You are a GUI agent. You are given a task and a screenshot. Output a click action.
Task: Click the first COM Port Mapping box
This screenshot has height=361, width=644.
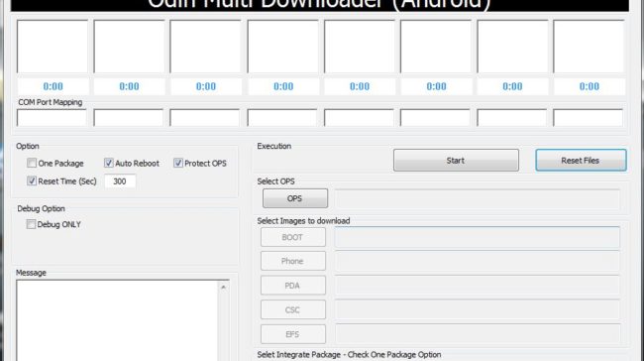[52, 118]
